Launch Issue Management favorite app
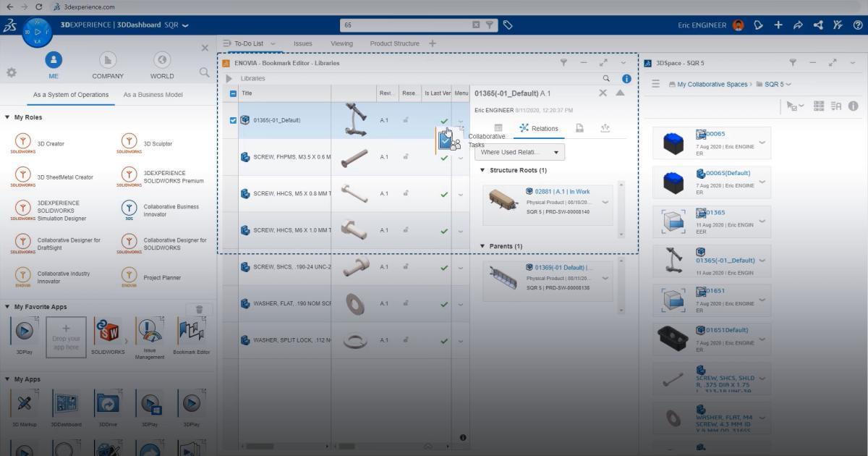The height and width of the screenshot is (456, 868). coord(150,332)
